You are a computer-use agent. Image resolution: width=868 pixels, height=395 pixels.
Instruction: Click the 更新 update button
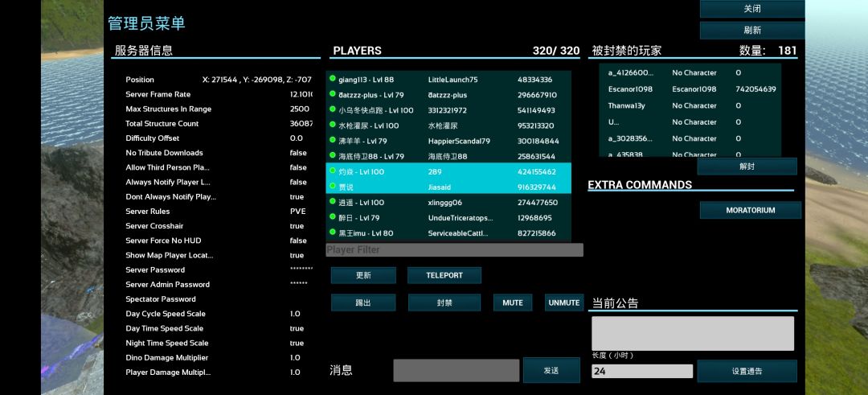363,275
